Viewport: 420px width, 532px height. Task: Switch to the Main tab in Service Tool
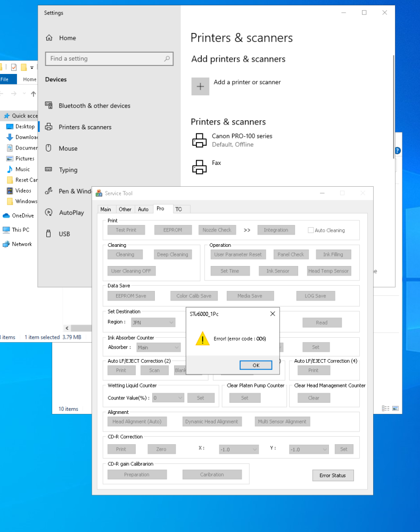coord(106,209)
